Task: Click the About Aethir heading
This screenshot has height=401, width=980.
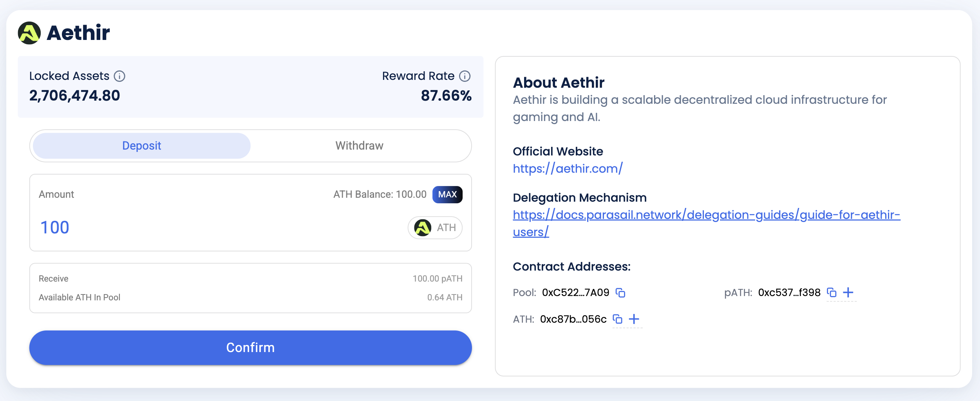Action: pyautogui.click(x=559, y=83)
